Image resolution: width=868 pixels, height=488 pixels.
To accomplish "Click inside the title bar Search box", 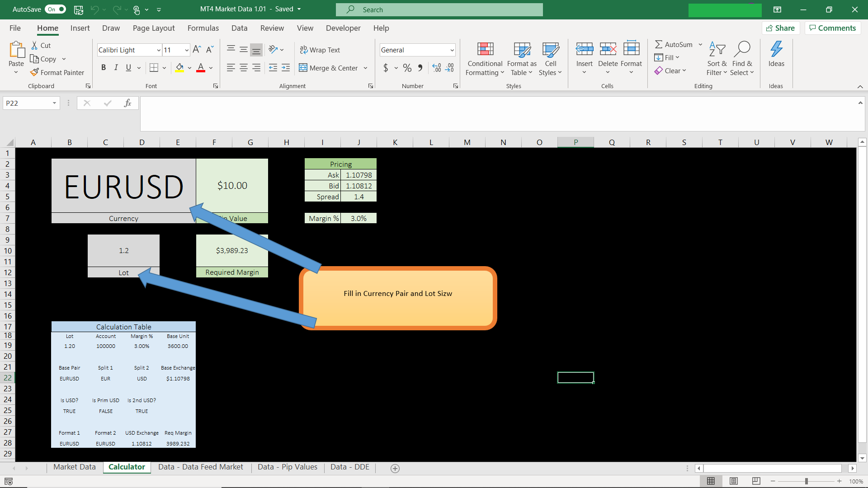I will point(439,9).
